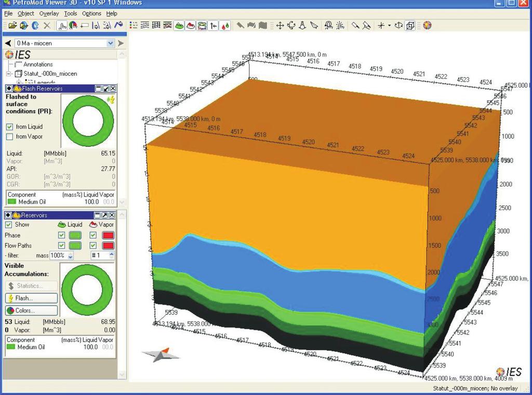Toggle green liquid accumulations toolbar icon
The image size is (532, 395).
tap(179, 25)
